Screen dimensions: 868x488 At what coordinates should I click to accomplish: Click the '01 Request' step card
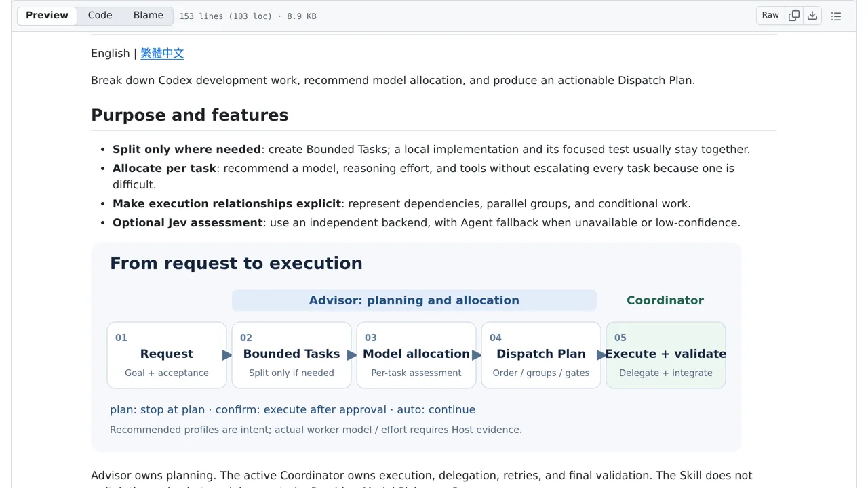[167, 355]
